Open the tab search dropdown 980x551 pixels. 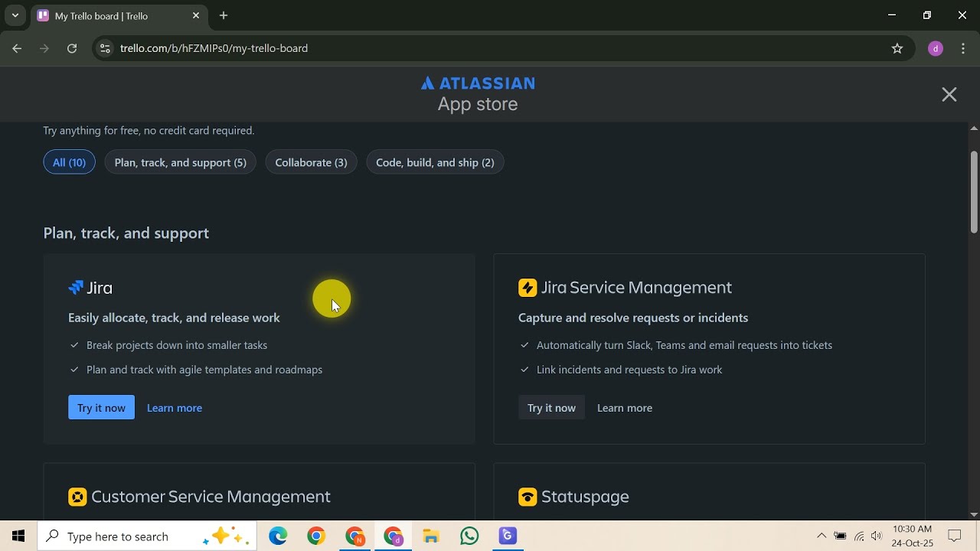tap(15, 15)
